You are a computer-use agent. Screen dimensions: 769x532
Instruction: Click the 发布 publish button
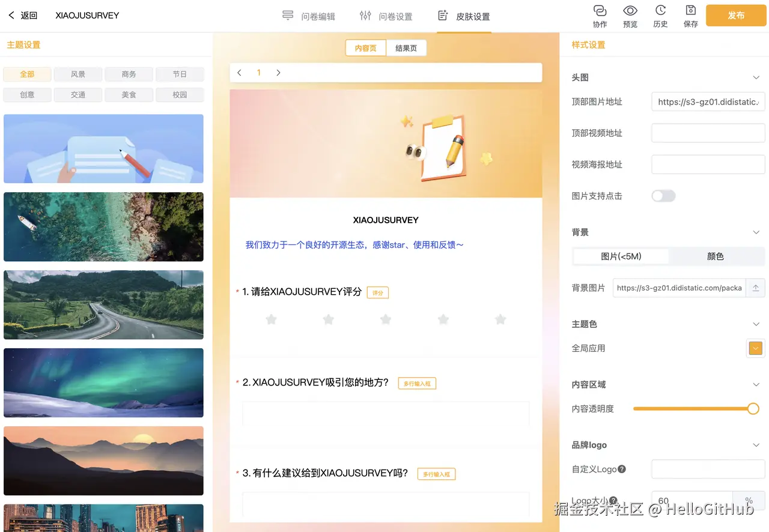point(735,16)
